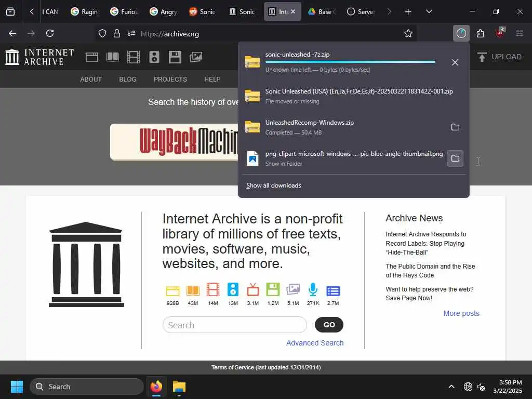532x399 pixels.
Task: Click Show all downloads
Action: [x=273, y=185]
